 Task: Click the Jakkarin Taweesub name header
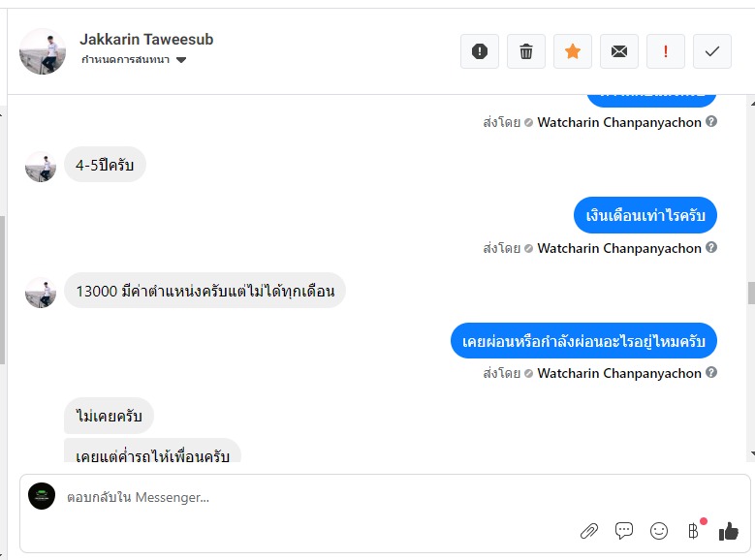[146, 40]
